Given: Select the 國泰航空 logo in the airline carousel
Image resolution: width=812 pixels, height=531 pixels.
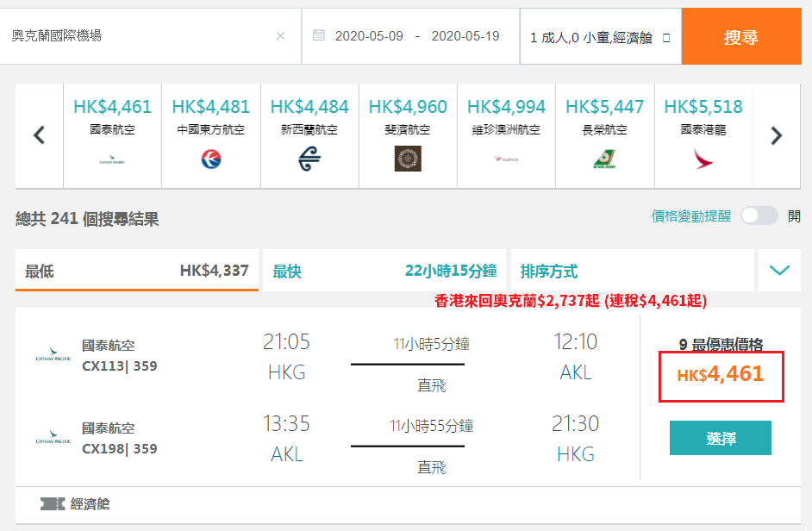Looking at the screenshot, I should tap(112, 159).
